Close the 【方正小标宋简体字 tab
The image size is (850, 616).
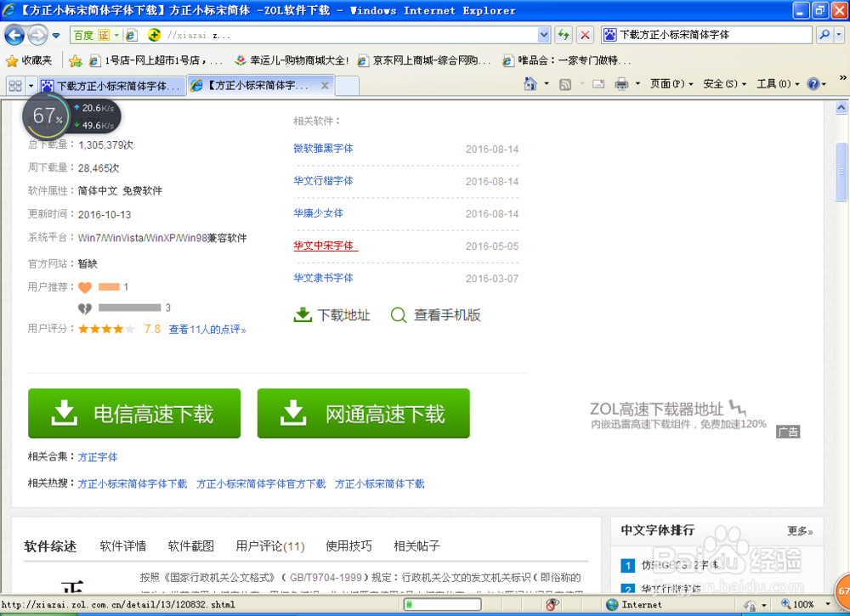point(325,85)
